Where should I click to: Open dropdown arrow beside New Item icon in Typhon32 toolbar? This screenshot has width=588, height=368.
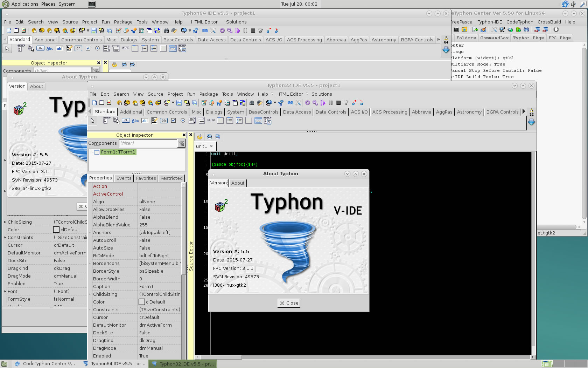[173, 103]
